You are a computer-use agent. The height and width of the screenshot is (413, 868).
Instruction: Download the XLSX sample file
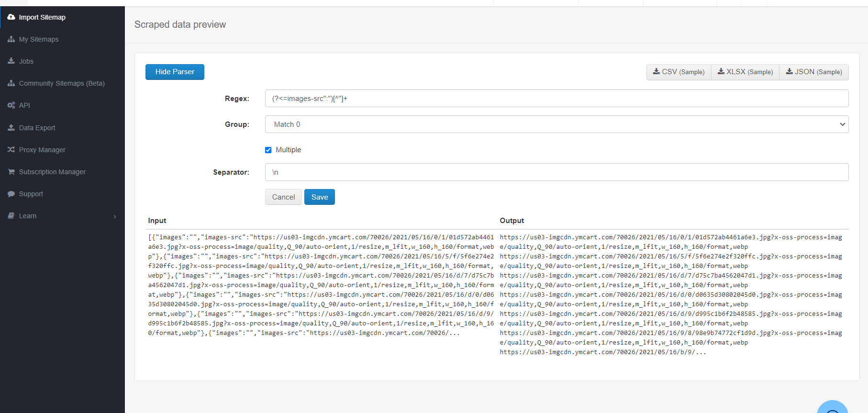pyautogui.click(x=745, y=72)
